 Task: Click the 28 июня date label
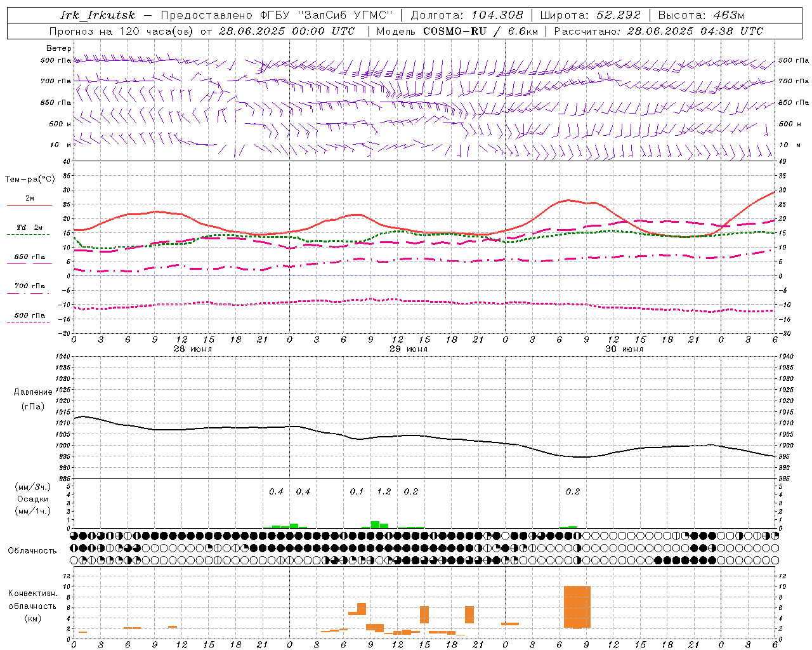[193, 349]
